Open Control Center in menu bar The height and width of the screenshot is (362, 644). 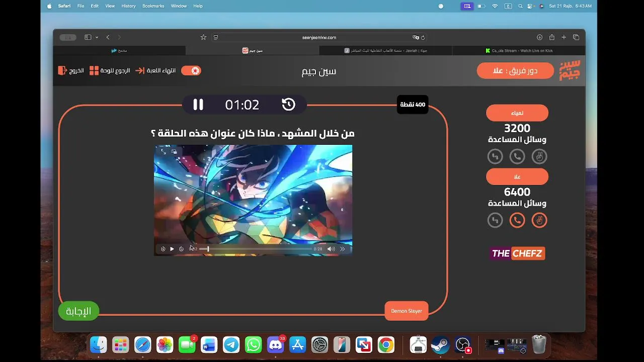click(x=530, y=6)
